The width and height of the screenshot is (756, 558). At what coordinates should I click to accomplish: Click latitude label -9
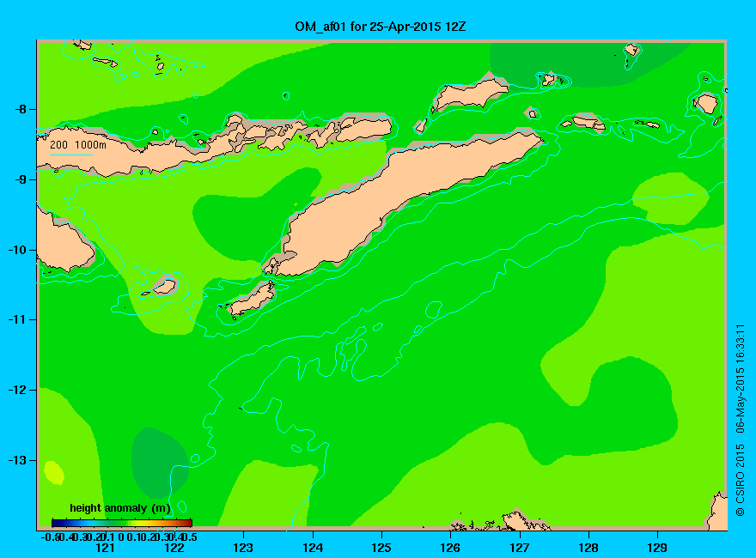21,179
